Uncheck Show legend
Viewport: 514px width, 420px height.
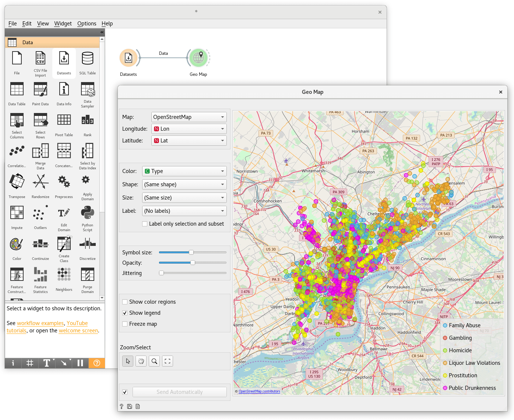click(125, 313)
